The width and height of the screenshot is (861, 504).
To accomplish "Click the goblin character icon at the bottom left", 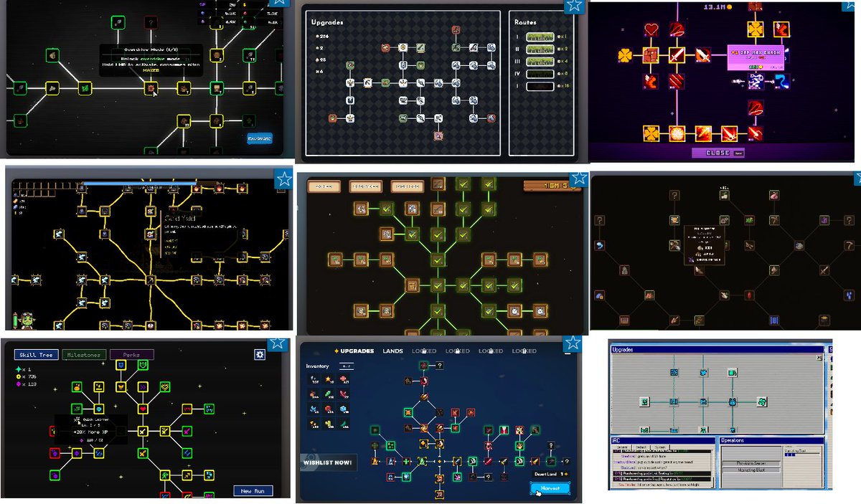I will click(x=27, y=319).
